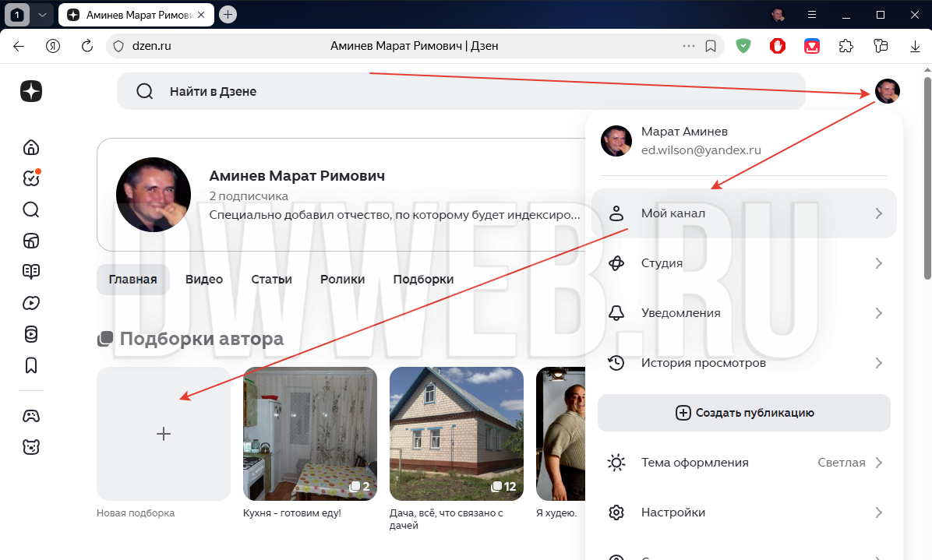Click the game controller icon in sidebar

(x=31, y=416)
